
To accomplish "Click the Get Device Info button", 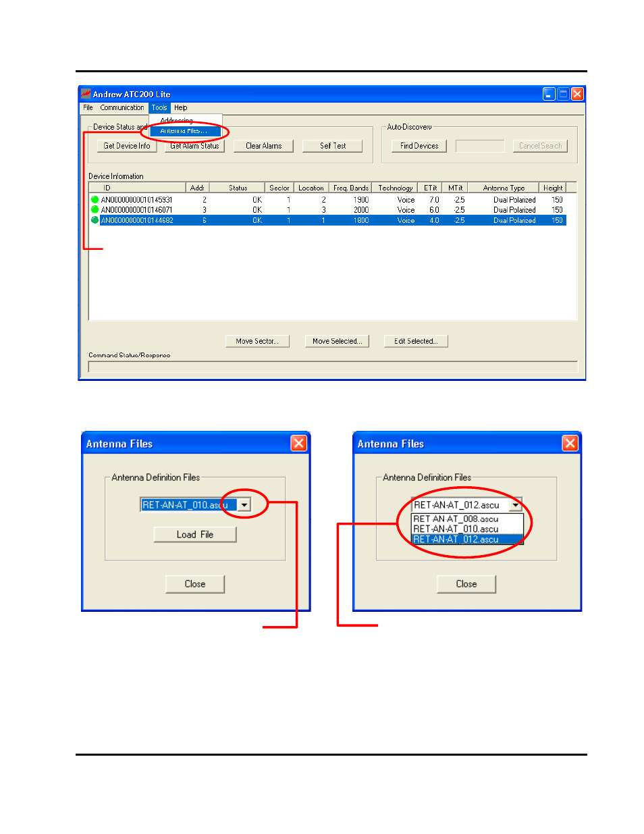I will tap(127, 146).
